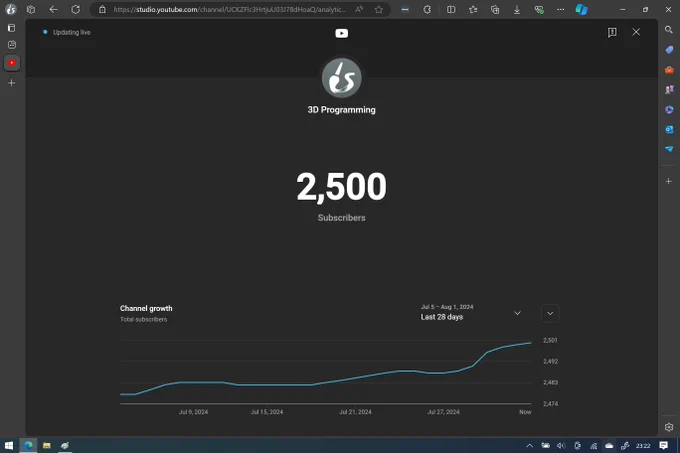Click the browser back arrow
680x453 pixels.
click(53, 9)
